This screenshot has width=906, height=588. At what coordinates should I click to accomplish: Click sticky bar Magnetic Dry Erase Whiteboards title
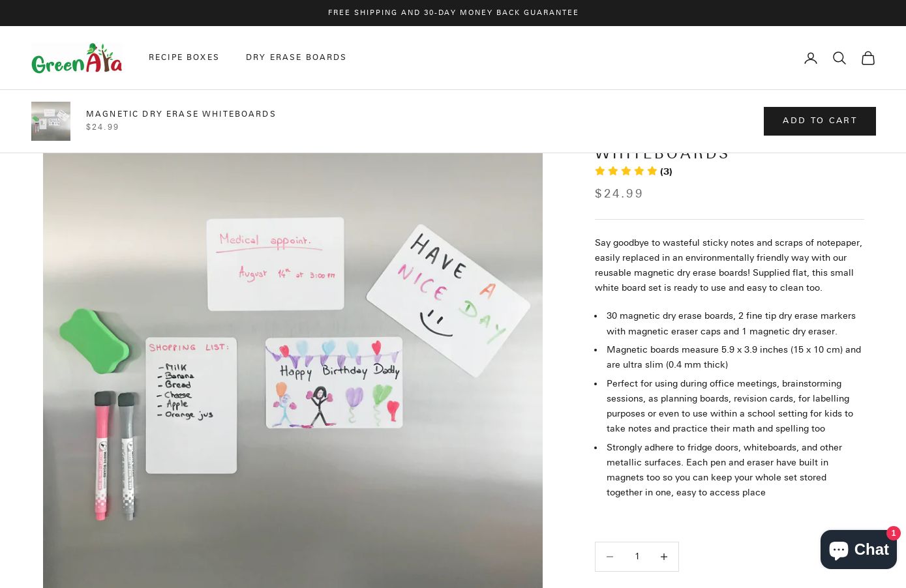(181, 114)
